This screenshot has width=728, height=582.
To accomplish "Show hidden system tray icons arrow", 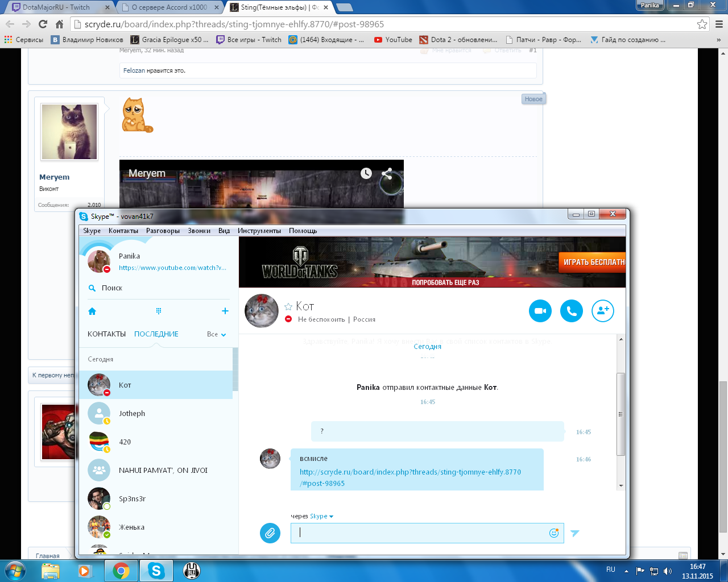I will 626,571.
